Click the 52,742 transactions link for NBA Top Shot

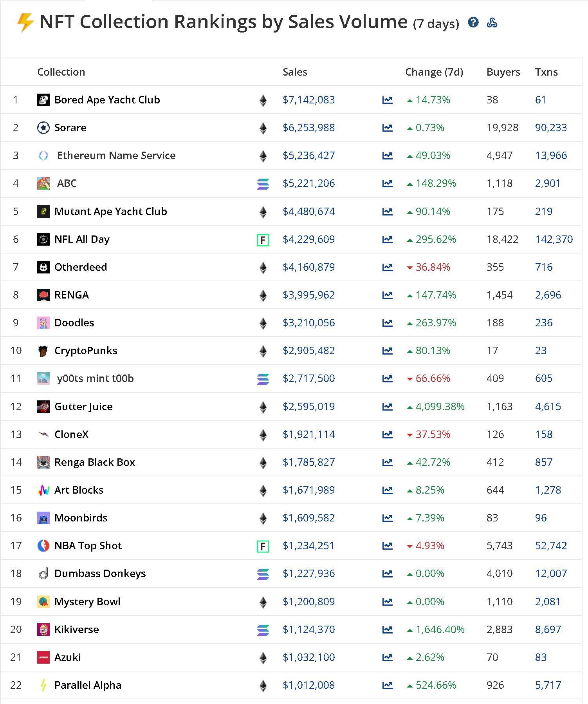tap(551, 546)
